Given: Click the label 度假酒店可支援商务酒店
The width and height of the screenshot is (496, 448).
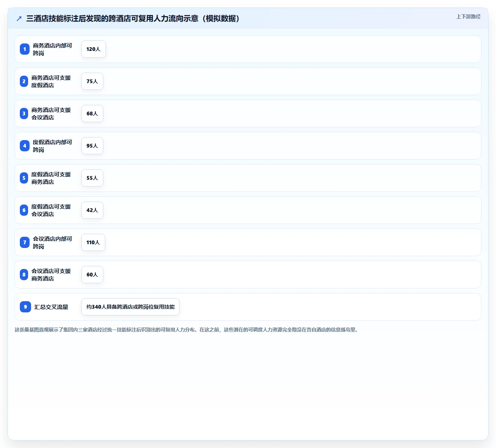Looking at the screenshot, I should point(51,178).
